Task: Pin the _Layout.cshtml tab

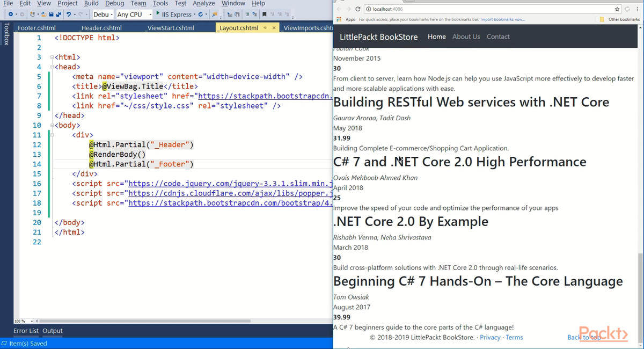Action: click(266, 28)
